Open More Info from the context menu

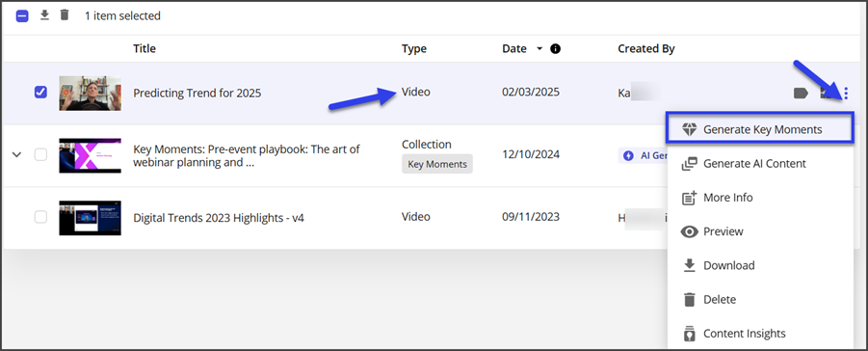(760, 198)
